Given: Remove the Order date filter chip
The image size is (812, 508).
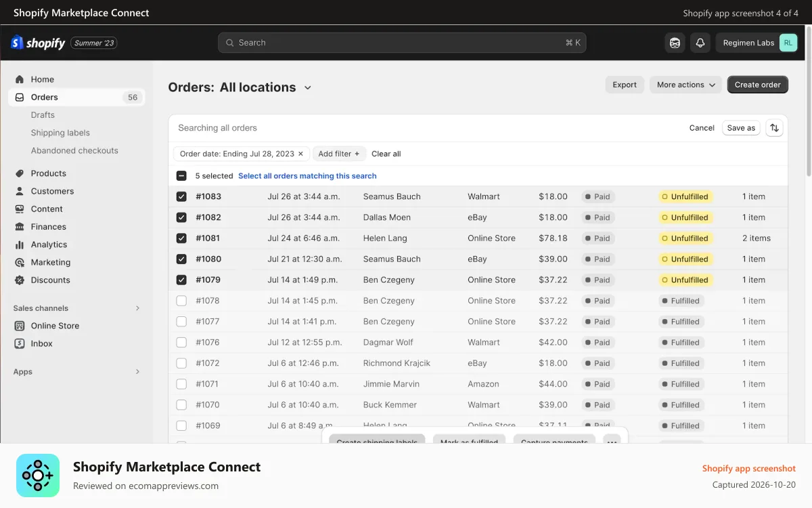Looking at the screenshot, I should [x=300, y=154].
